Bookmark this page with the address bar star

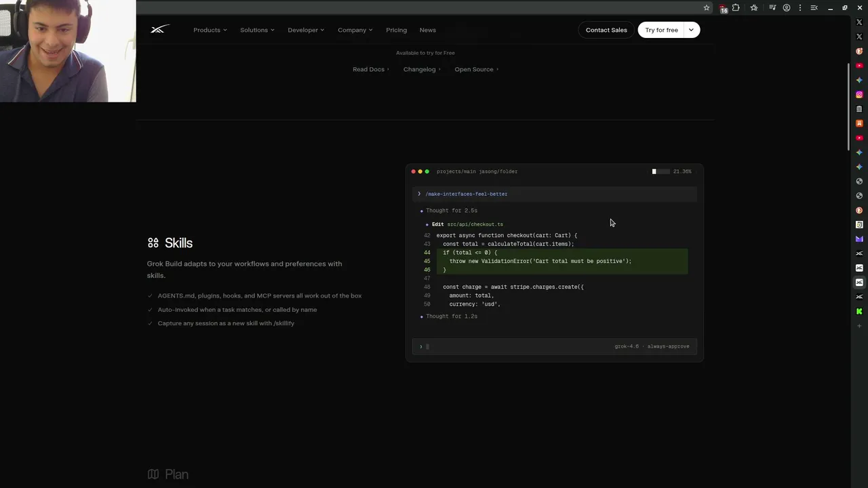click(707, 8)
